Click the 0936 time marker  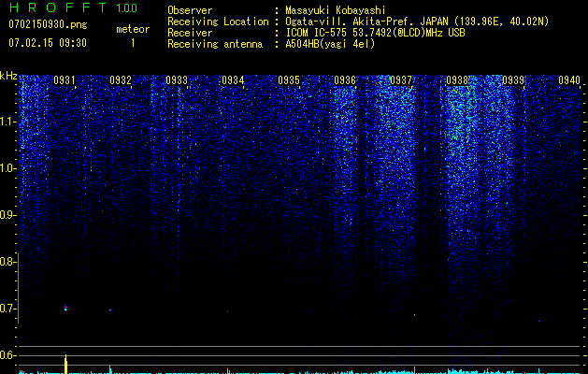tap(345, 79)
